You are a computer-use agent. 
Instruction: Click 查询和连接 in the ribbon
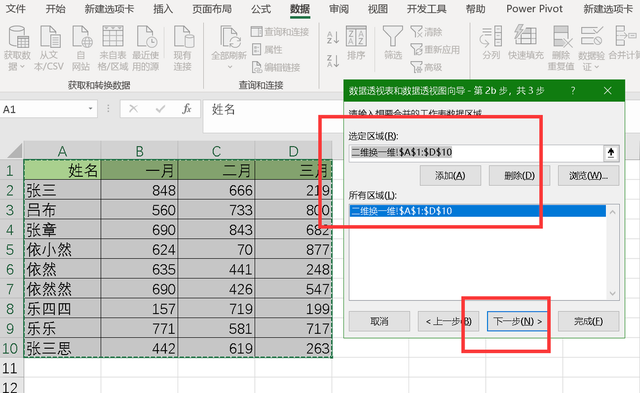click(x=280, y=32)
